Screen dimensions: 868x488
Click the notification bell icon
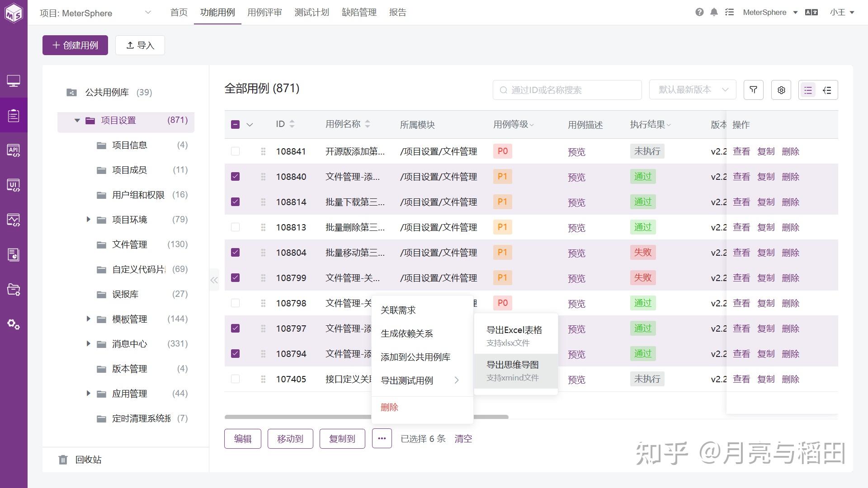[x=714, y=12]
